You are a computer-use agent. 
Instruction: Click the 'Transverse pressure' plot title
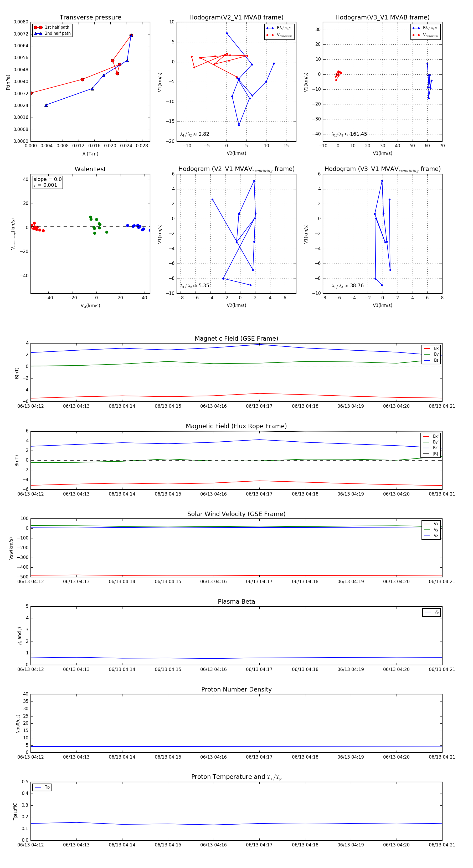click(x=90, y=18)
